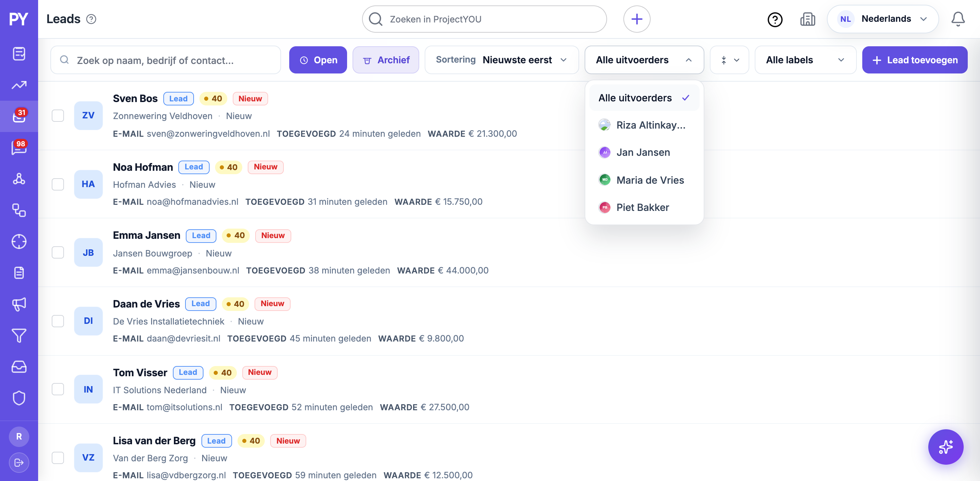980x481 pixels.
Task: Collapse the Alle uitvoerders dropdown
Action: pyautogui.click(x=644, y=60)
